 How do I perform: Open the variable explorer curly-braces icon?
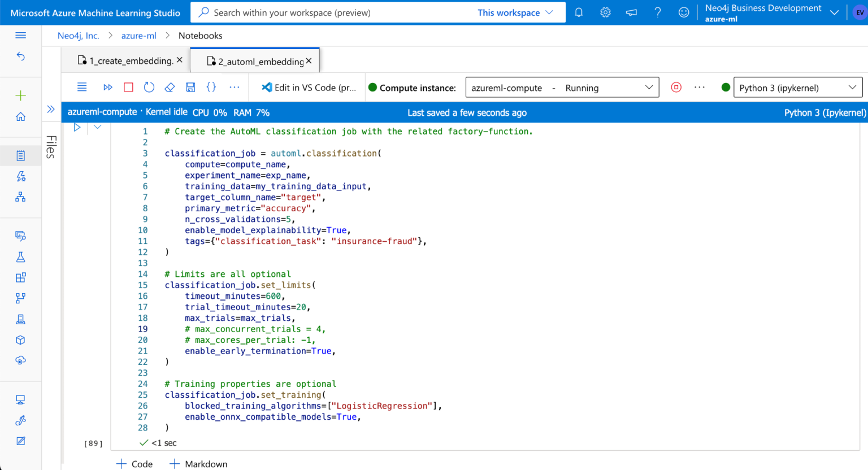210,87
